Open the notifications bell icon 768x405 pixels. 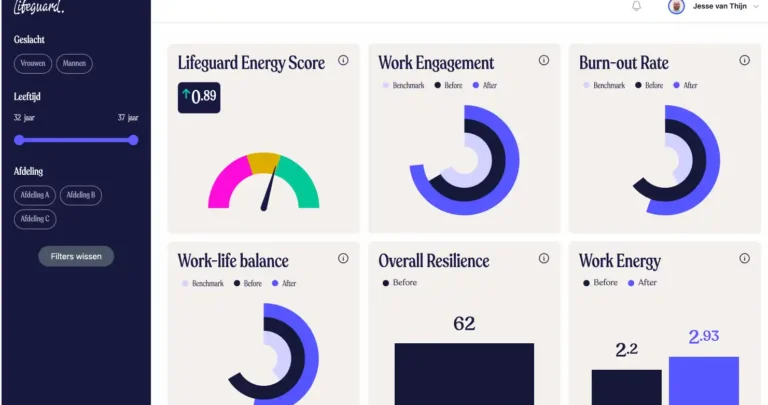point(636,6)
